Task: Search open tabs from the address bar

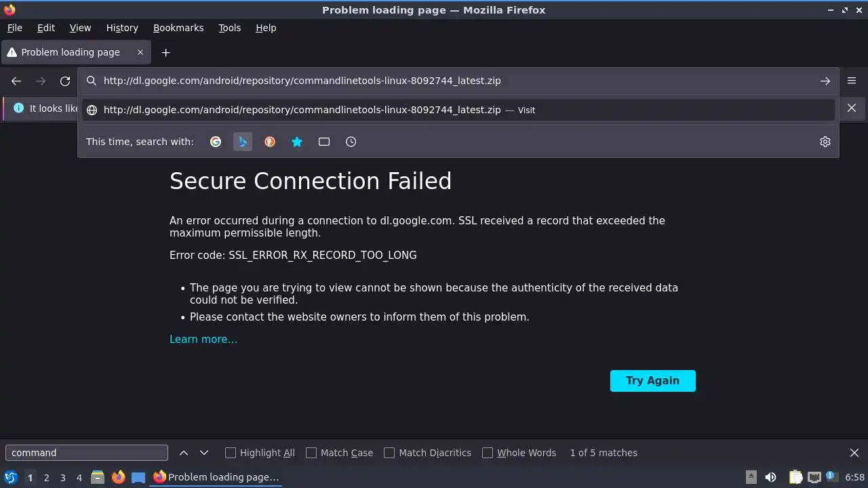Action: click(x=324, y=142)
